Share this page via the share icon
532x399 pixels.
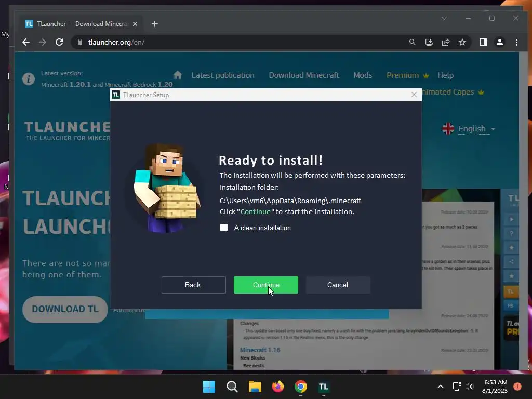(445, 42)
